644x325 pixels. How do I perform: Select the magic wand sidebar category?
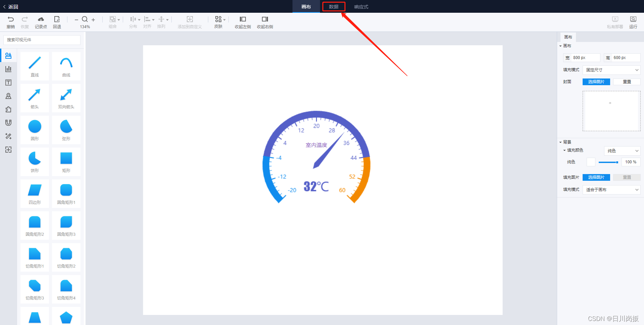pos(8,136)
